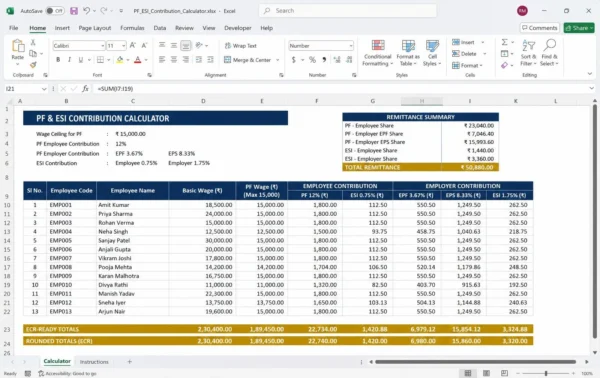Screen dimensions: 600x378
Task: Toggle the AutoSave switch
Action: [55, 11]
